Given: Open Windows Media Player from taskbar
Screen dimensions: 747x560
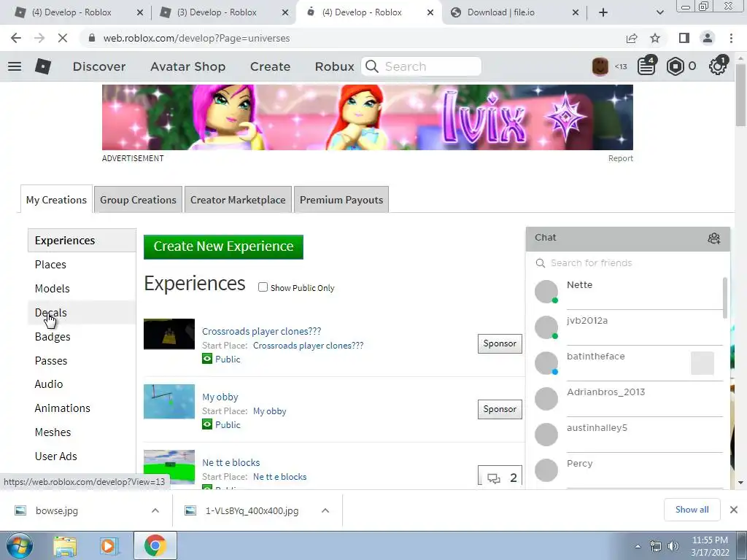Looking at the screenshot, I should 108,545.
